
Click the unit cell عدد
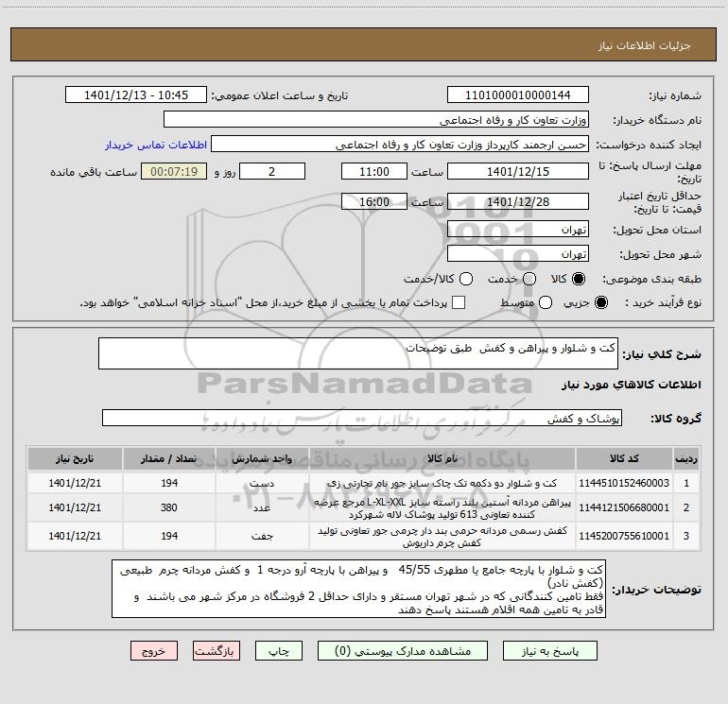(262, 507)
